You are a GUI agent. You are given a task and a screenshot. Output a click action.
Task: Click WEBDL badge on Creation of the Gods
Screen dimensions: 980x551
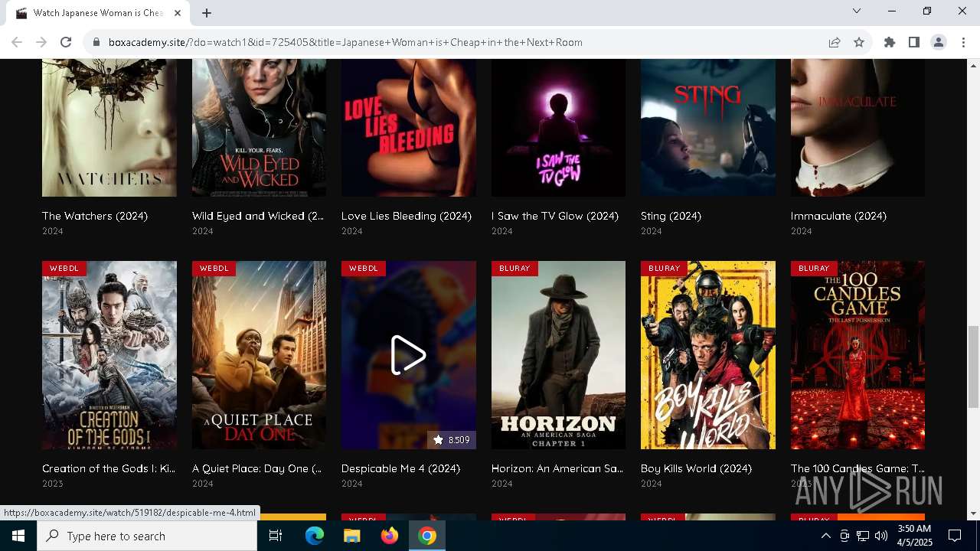[x=64, y=269]
